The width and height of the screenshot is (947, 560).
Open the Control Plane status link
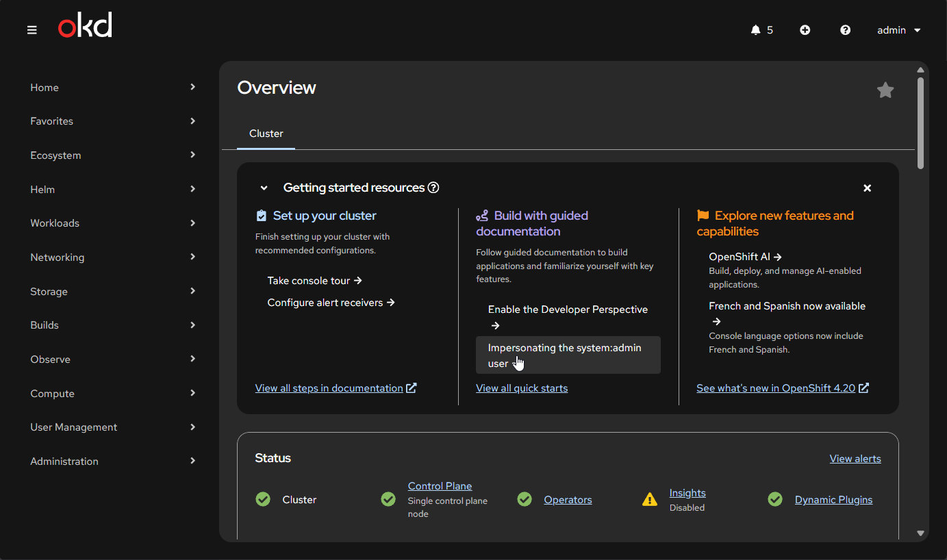pos(440,486)
